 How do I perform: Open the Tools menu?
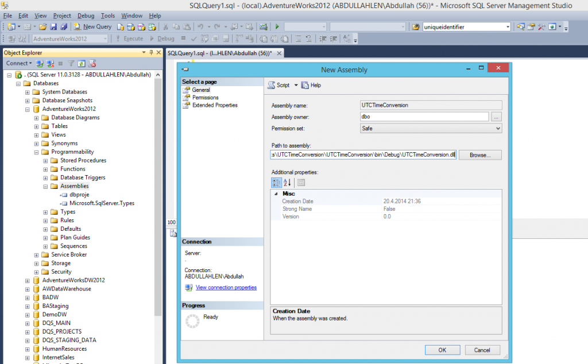107,16
